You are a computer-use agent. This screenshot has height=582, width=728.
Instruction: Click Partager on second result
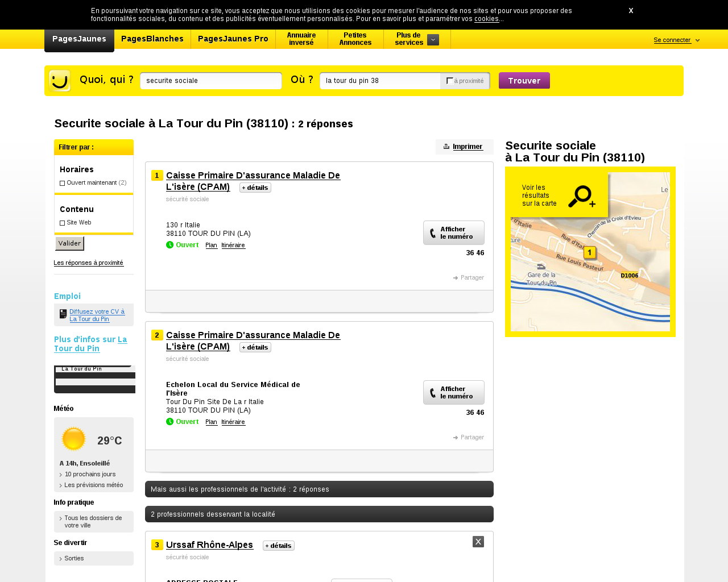pos(472,438)
